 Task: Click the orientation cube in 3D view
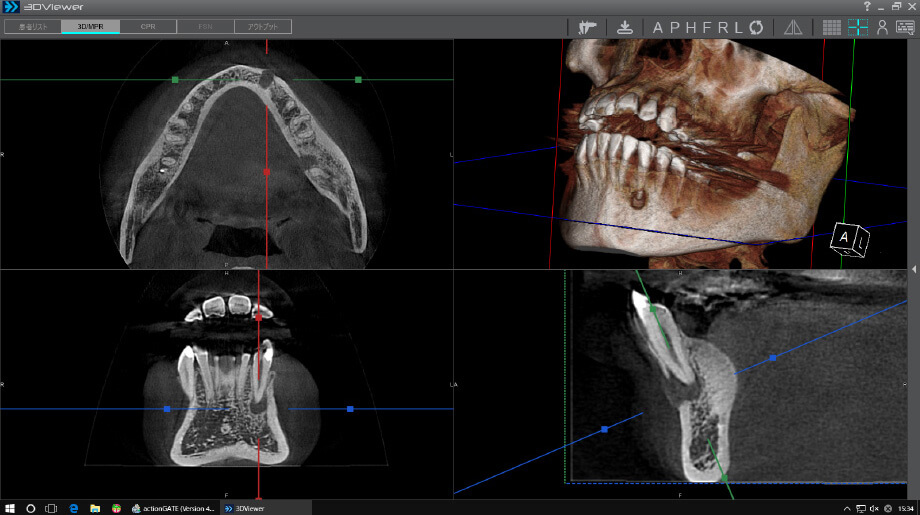(x=848, y=240)
